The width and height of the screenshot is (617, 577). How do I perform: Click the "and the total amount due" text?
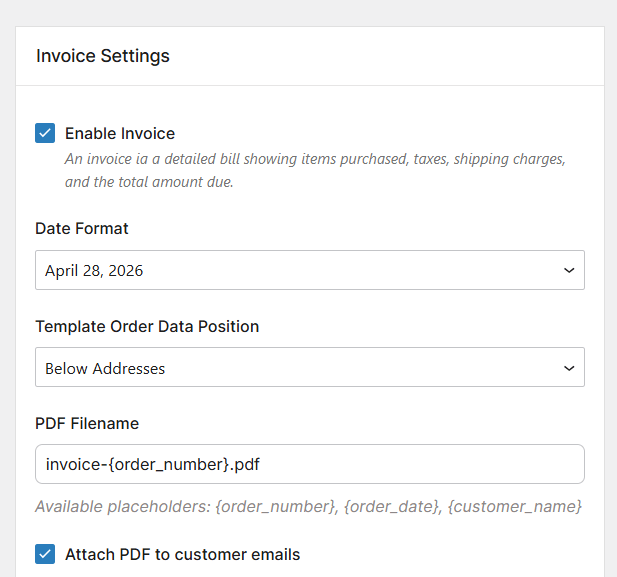149,182
